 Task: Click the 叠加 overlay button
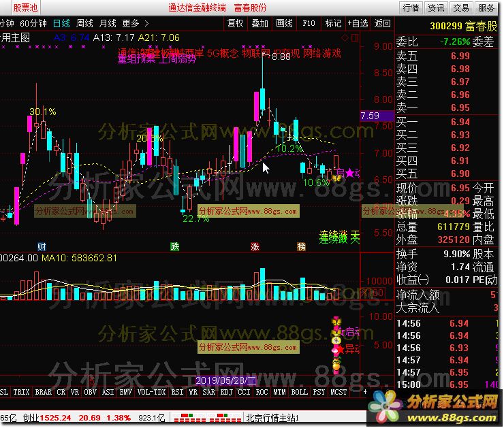259,23
